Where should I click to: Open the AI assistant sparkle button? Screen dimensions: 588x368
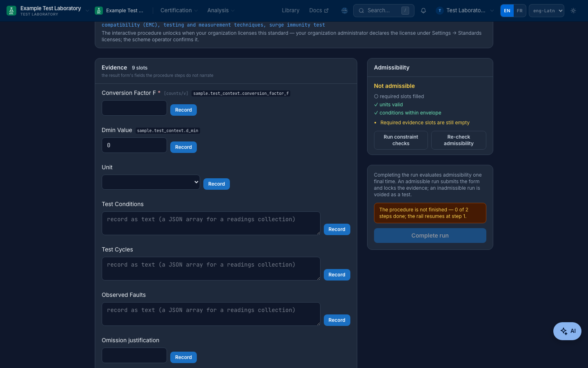567,331
